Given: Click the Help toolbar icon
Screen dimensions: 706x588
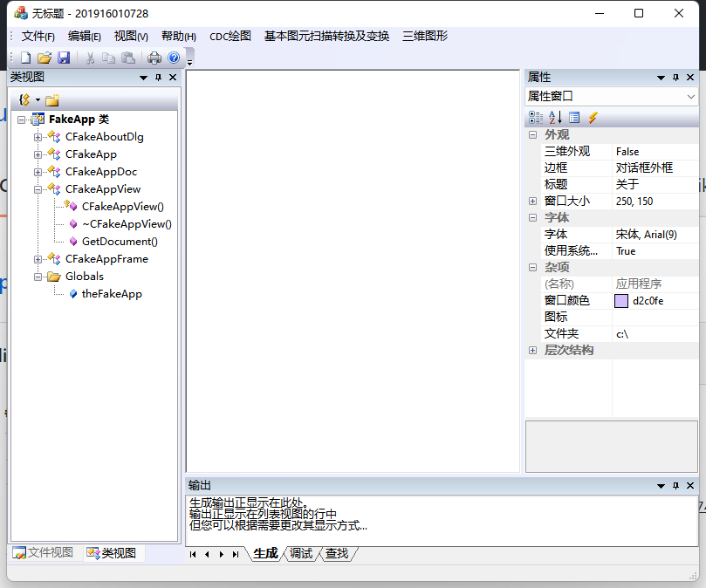Looking at the screenshot, I should (175, 56).
